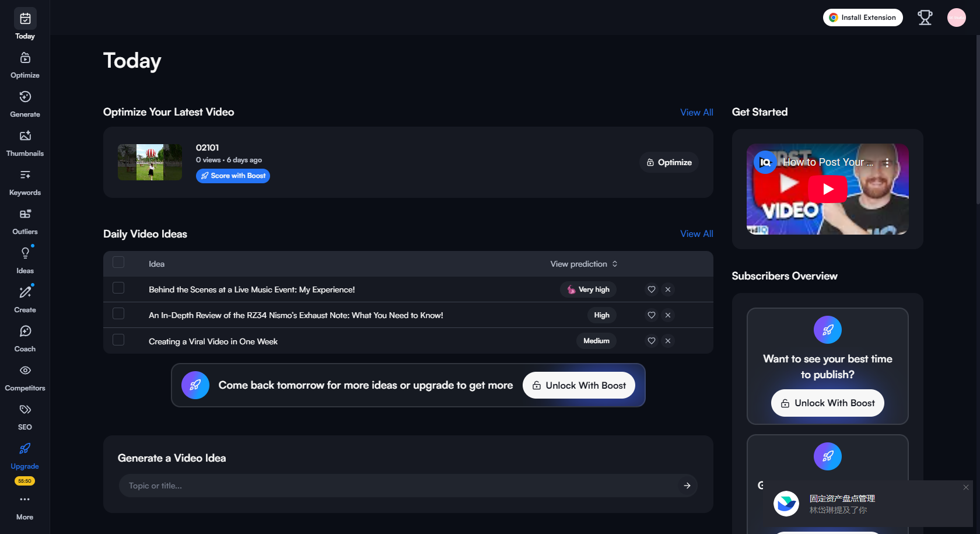
Task: Click the Optimize button for video 02101
Action: 669,162
